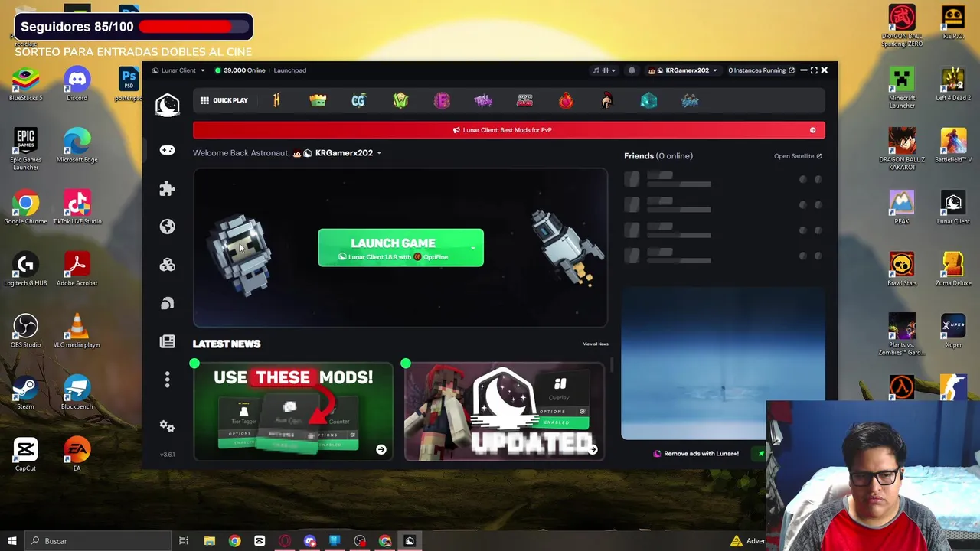Screen dimensions: 980x551
Task: Open Google Chrome desktop shortcut
Action: pos(25,207)
